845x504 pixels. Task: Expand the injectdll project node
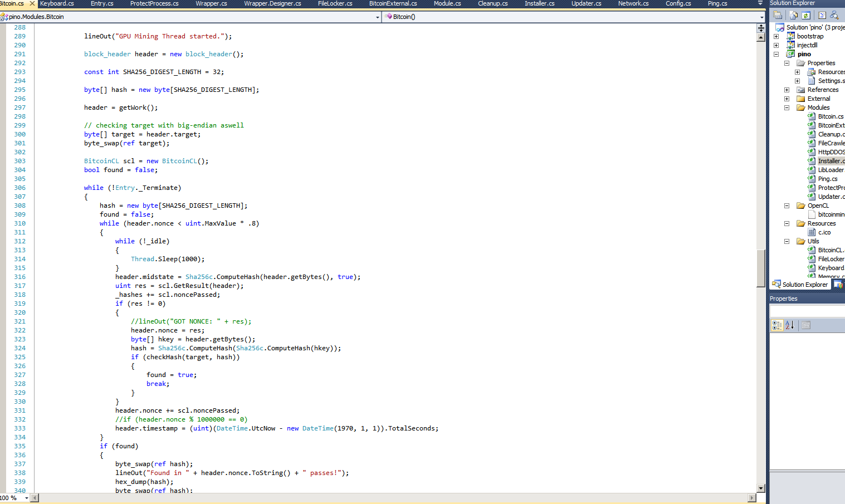click(x=776, y=45)
